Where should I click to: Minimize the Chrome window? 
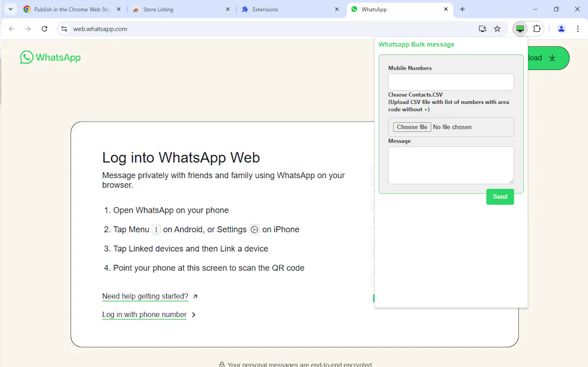point(535,9)
